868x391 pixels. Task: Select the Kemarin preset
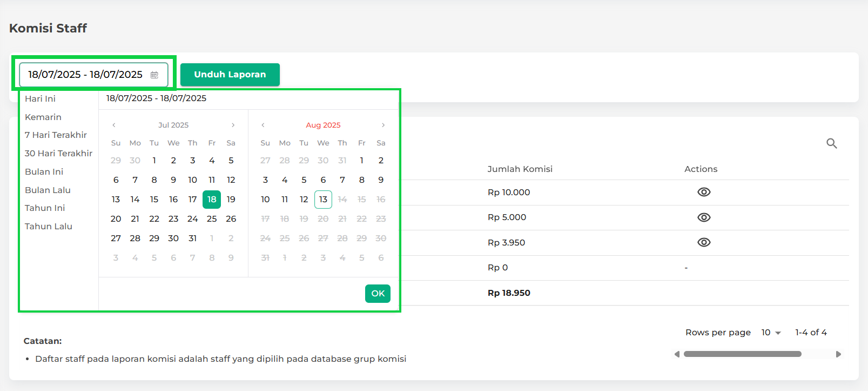click(43, 117)
